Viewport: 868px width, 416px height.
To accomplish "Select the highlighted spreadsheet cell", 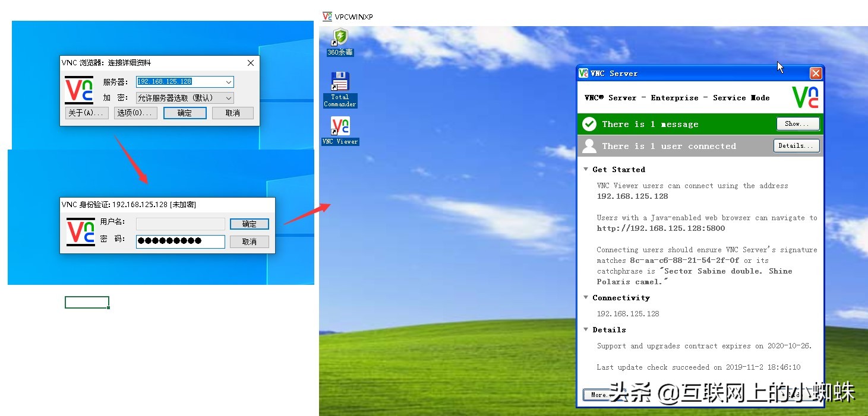I will (87, 303).
